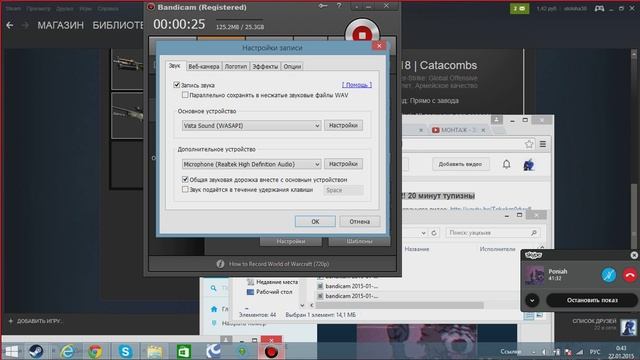Viewport: 640px width, 360px height.
Task: Open Steam green inbox notification icon
Action: tap(519, 8)
